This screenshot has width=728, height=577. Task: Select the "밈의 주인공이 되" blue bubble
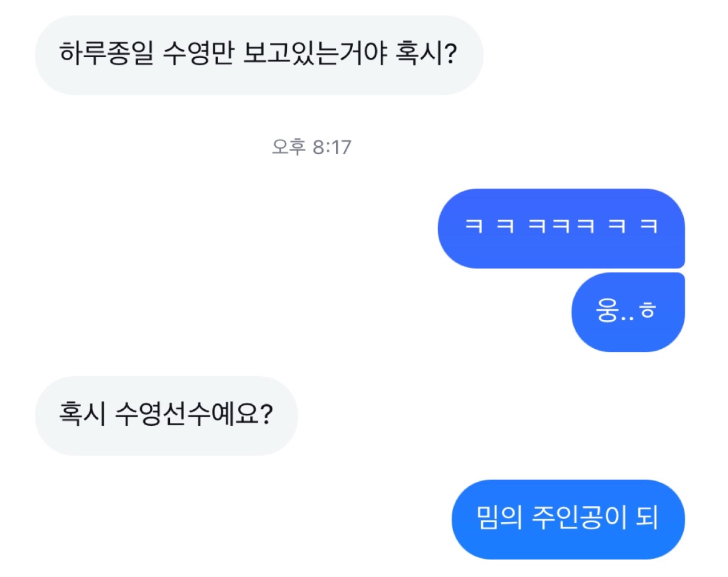(567, 519)
